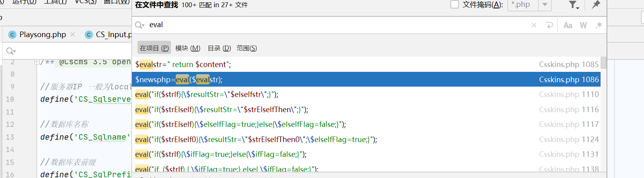The image size is (644, 178).
Task: Click the //数据库表前缀 comment line
Action: tap(68, 162)
